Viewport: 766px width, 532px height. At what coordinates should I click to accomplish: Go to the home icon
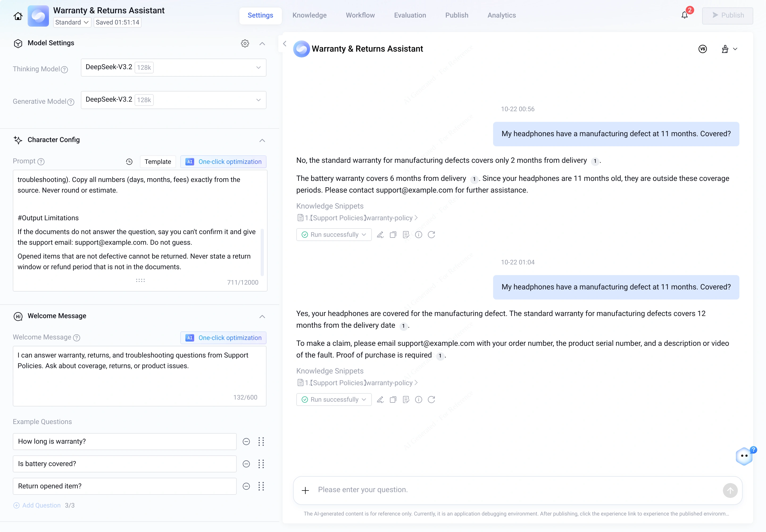point(18,16)
